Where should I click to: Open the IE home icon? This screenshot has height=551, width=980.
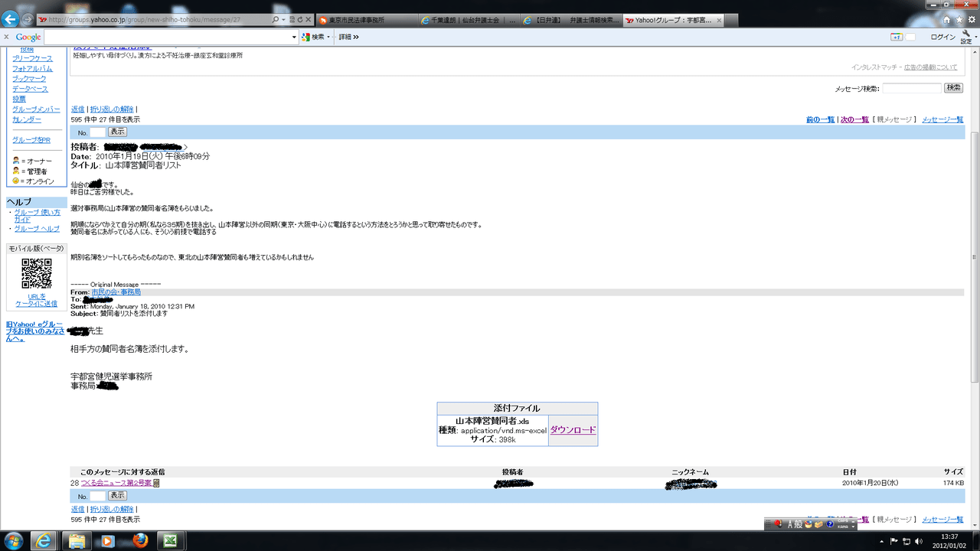[946, 20]
